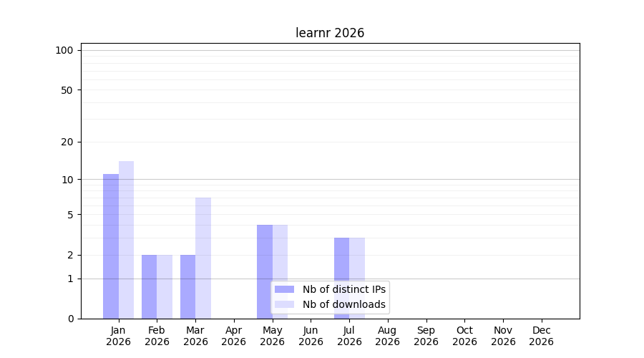Image resolution: width=644 pixels, height=358 pixels.
Task: Click the 'Nb of distinct IPs' legend swatch
Action: (284, 289)
